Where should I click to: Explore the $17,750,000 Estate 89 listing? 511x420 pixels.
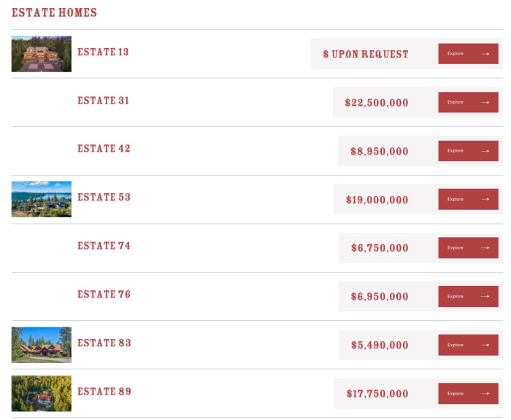coord(468,393)
